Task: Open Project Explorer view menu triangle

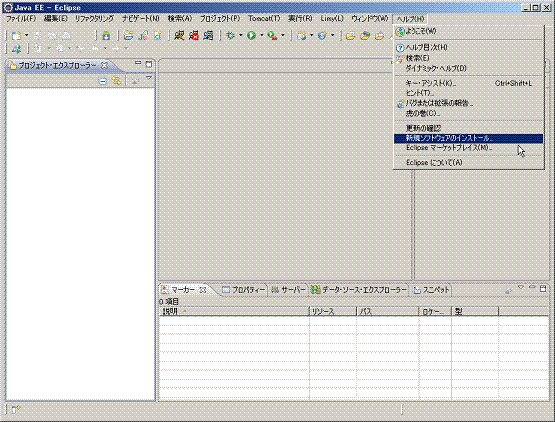Action: (x=149, y=78)
